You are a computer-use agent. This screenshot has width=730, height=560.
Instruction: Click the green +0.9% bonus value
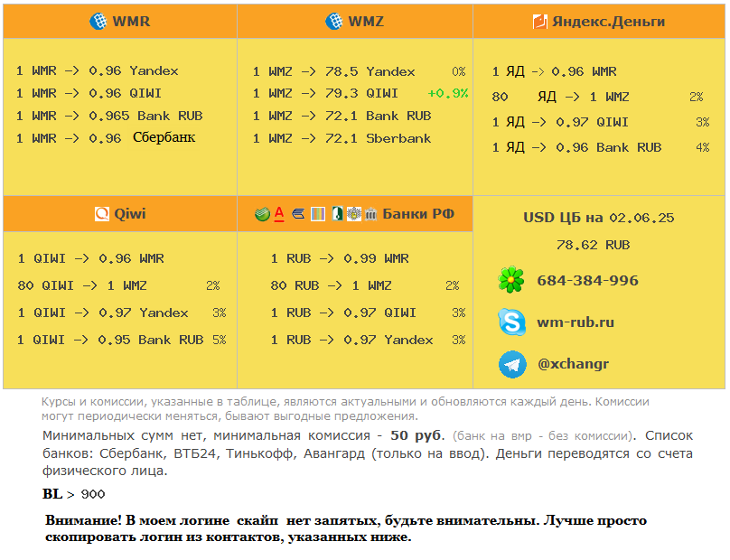[448, 93]
